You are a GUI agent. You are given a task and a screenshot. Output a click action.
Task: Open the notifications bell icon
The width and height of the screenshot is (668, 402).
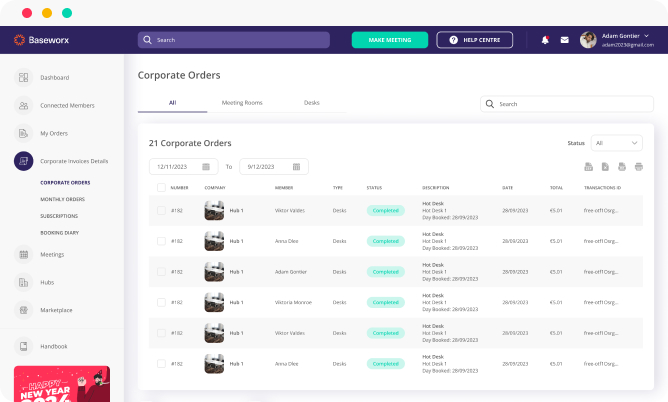(545, 40)
